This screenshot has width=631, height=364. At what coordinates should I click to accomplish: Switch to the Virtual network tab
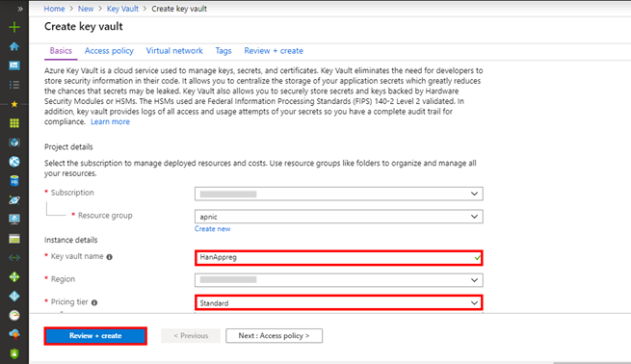(174, 51)
